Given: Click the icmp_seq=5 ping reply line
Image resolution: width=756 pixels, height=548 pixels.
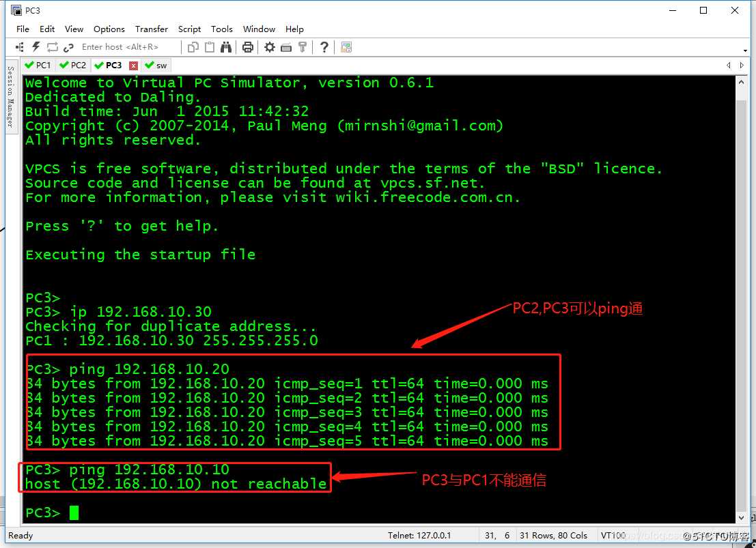Looking at the screenshot, I should 288,441.
